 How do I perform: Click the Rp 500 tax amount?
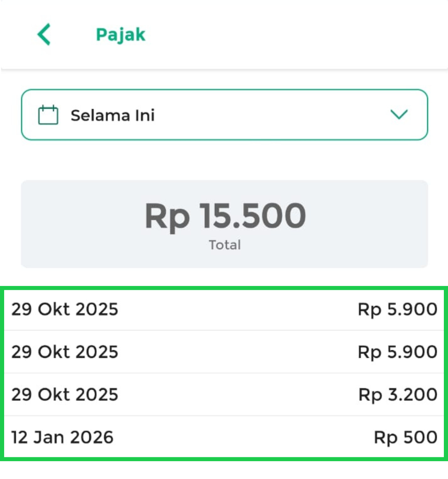point(405,437)
